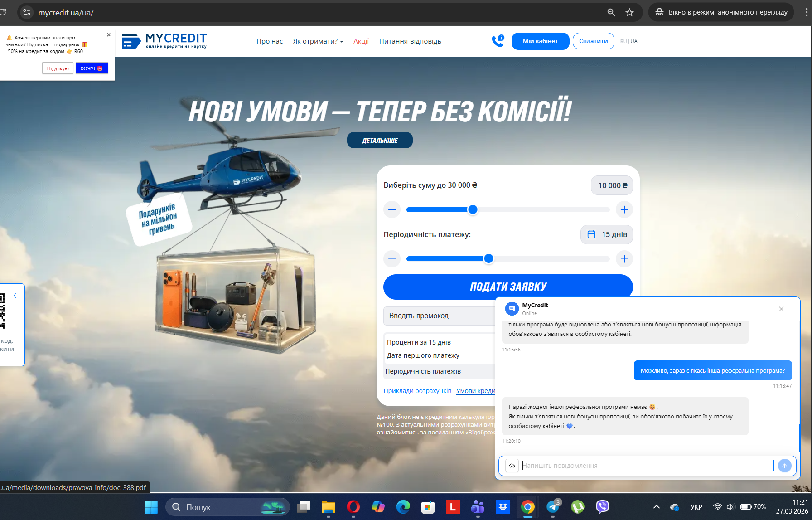
Task: Focus the "Введіть промокод" field
Action: [x=439, y=316]
